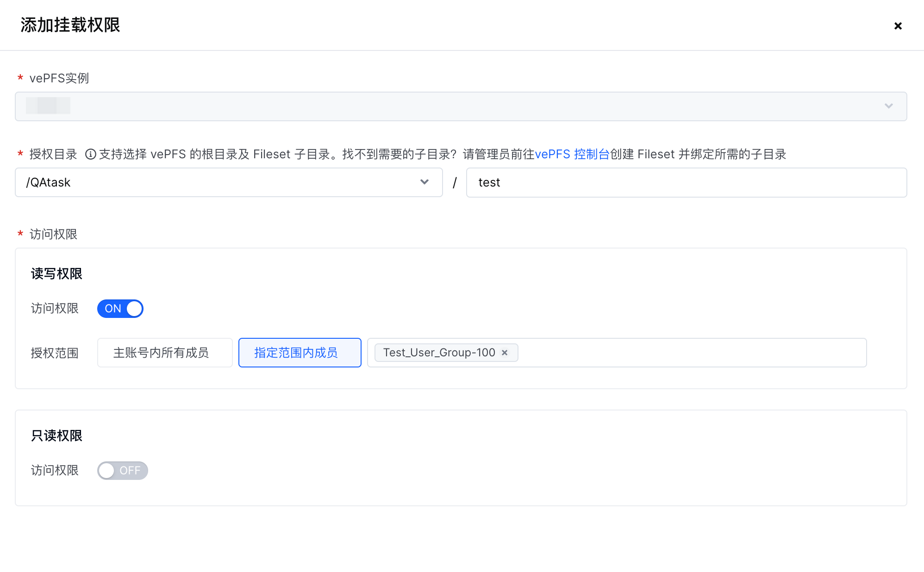The image size is (924, 572).
Task: Click the 添加挂载权限 dialog title
Action: point(70,25)
